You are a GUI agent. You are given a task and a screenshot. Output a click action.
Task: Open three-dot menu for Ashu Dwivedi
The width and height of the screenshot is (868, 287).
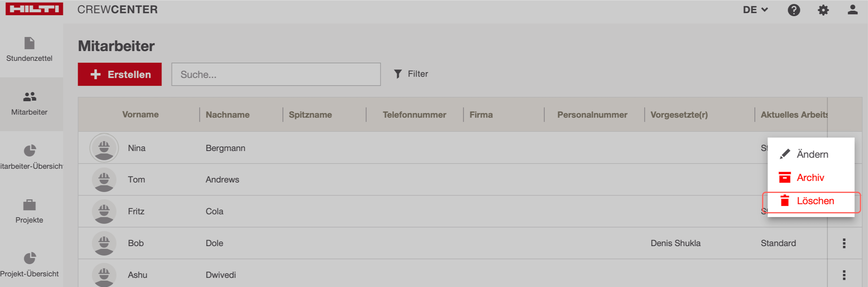[x=844, y=275]
